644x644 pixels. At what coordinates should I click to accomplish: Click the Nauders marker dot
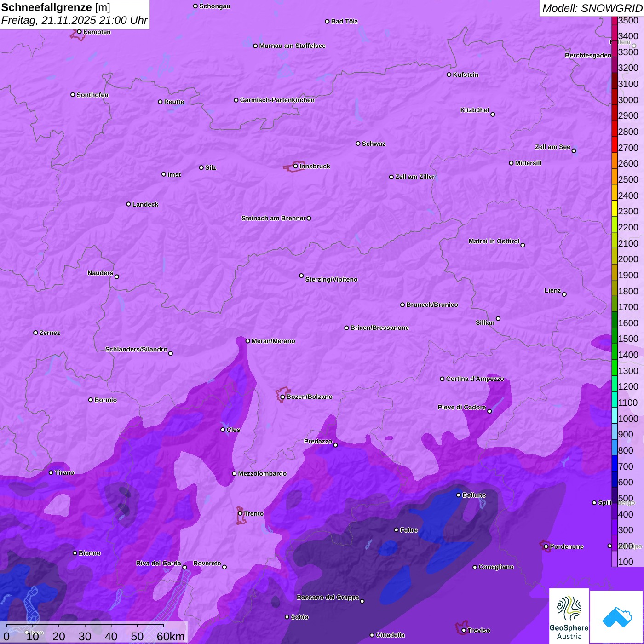tap(117, 277)
